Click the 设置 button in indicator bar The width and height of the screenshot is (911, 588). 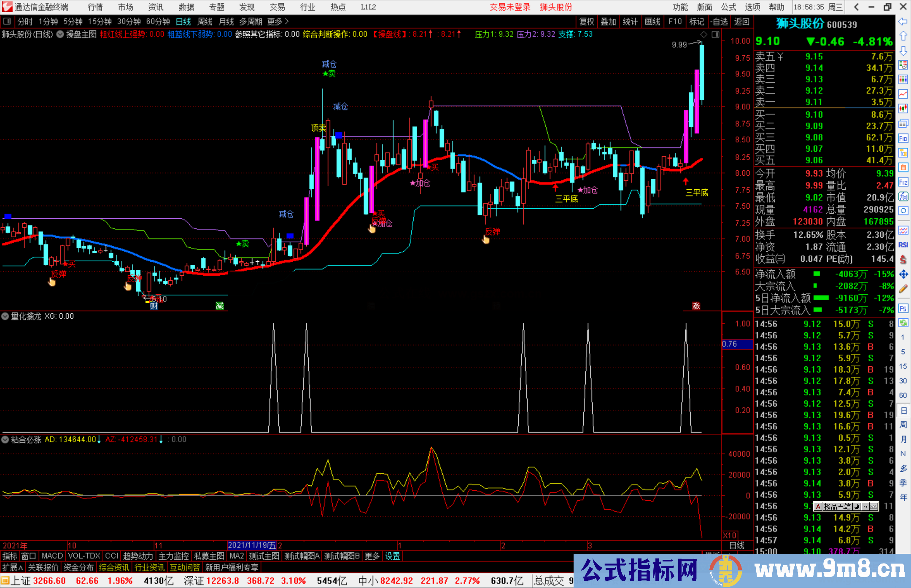392,556
